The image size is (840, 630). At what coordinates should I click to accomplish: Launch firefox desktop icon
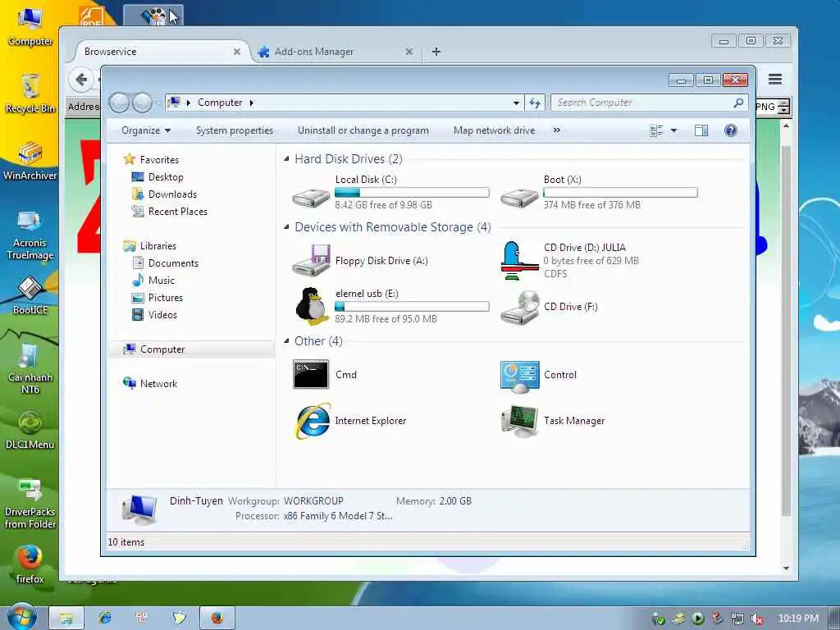tap(30, 564)
